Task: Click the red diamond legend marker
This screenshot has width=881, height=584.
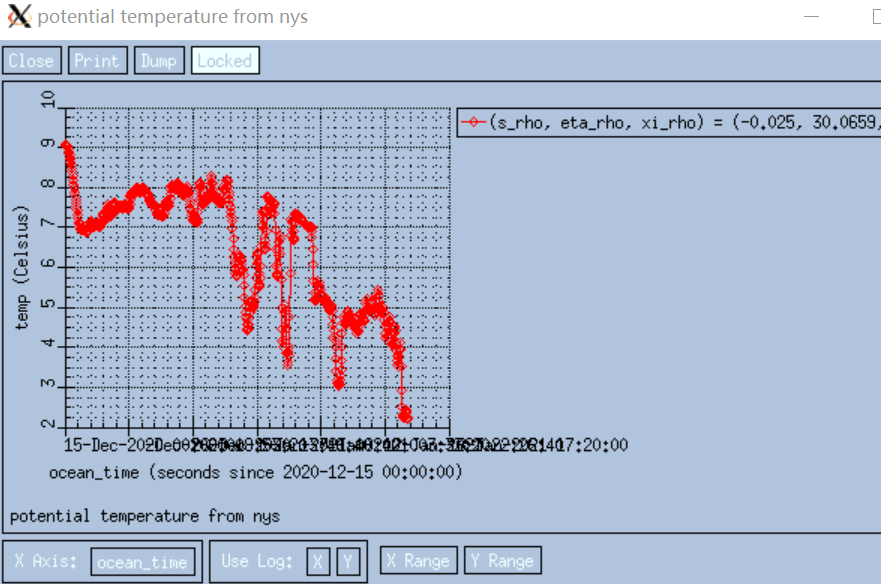Action: [x=474, y=123]
